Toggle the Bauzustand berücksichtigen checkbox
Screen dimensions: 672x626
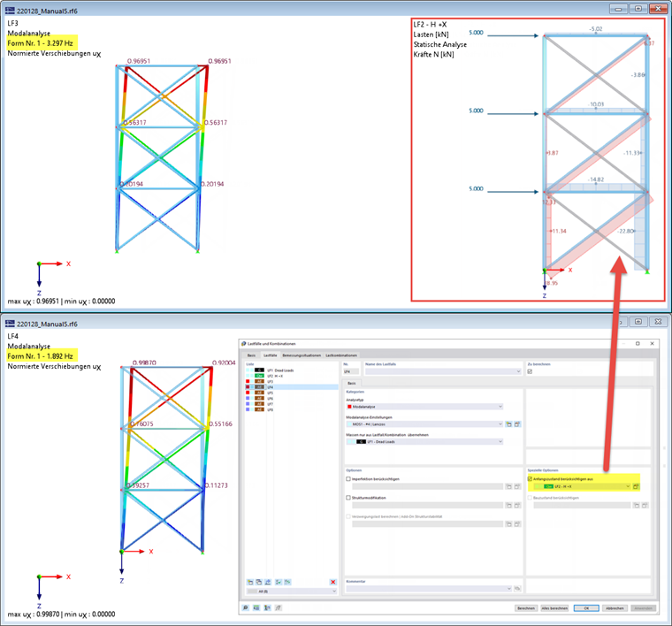tap(531, 498)
